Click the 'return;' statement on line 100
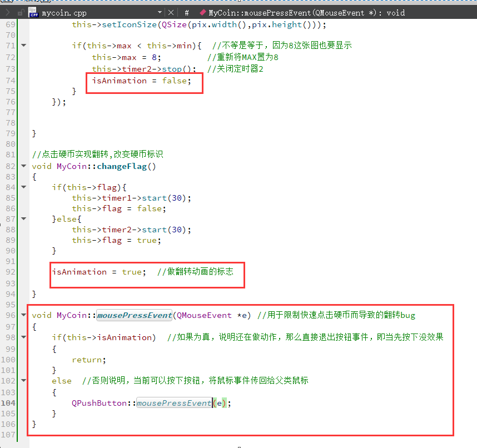The height and width of the screenshot is (448, 477). point(89,360)
